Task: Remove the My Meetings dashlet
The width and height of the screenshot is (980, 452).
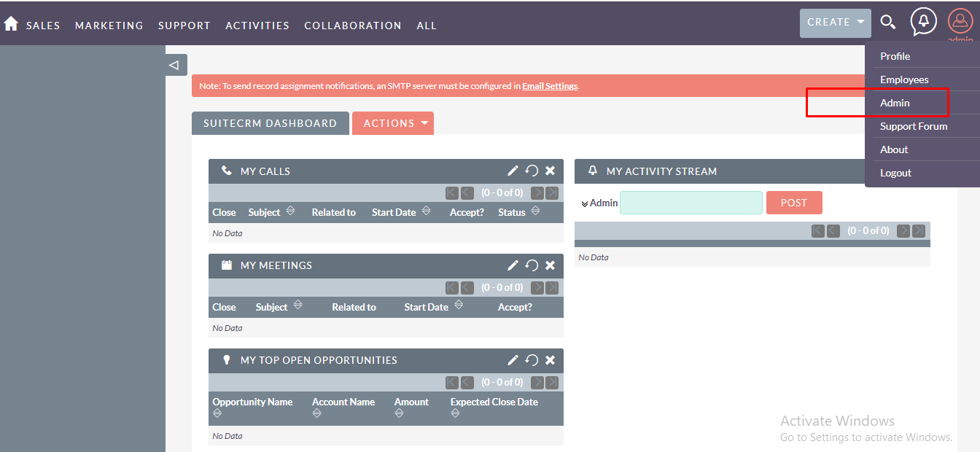Action: click(x=550, y=265)
